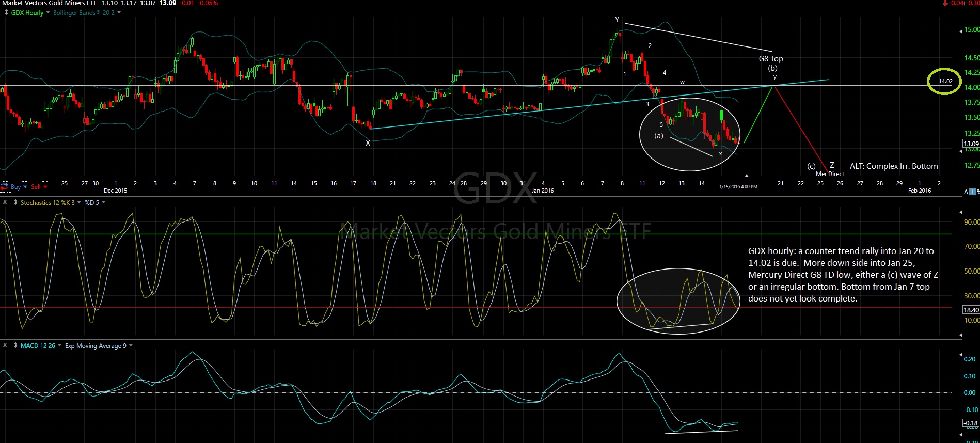Click the axis arrow marker beside 15.00
This screenshot has height=443, width=980.
pos(961,31)
